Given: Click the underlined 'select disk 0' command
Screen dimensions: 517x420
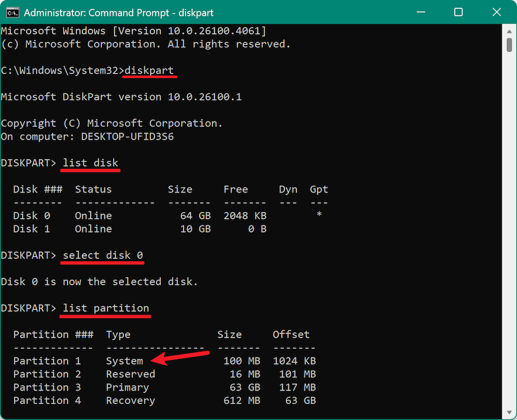Looking at the screenshot, I should pos(102,255).
